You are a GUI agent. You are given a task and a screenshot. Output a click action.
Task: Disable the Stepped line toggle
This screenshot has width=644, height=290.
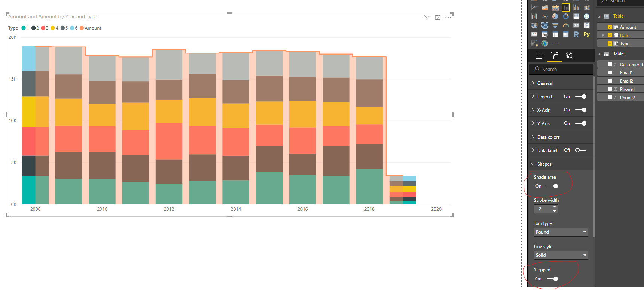552,279
